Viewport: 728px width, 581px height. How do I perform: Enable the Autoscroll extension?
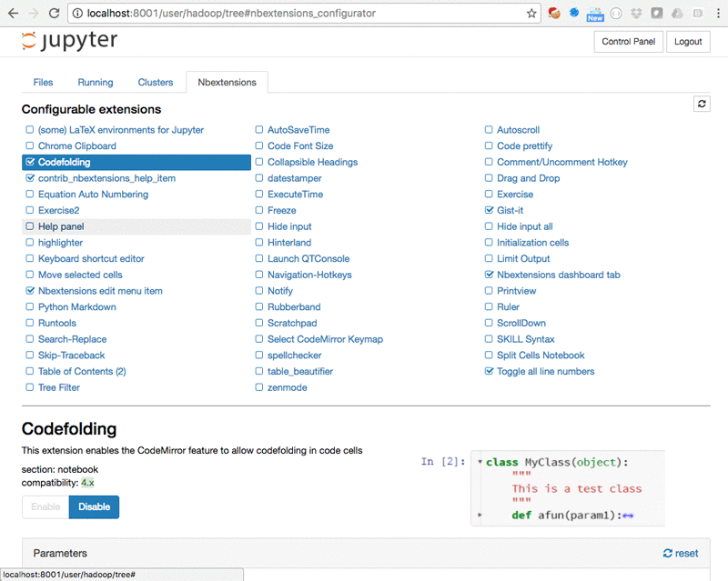click(488, 129)
